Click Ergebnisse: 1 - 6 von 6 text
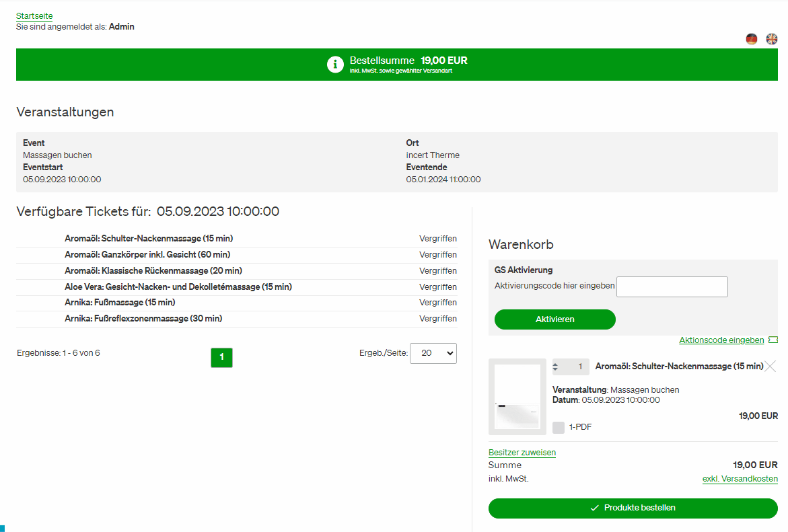The image size is (788, 532). tap(59, 353)
